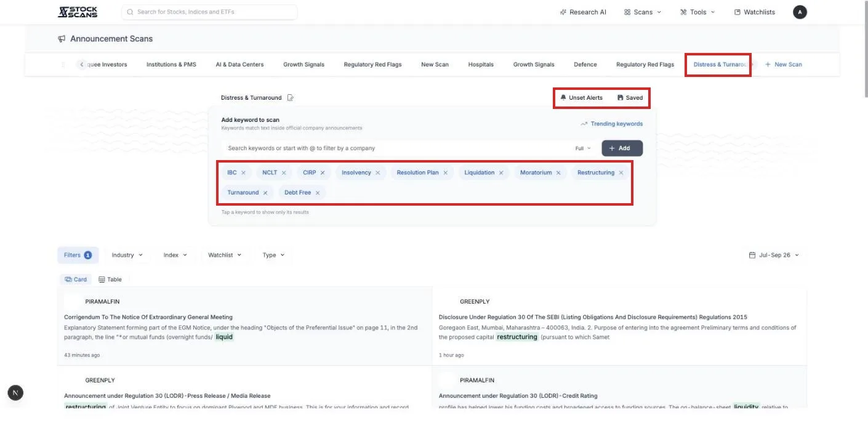
Task: Remove the Debt Free keyword chip
Action: coord(318,193)
